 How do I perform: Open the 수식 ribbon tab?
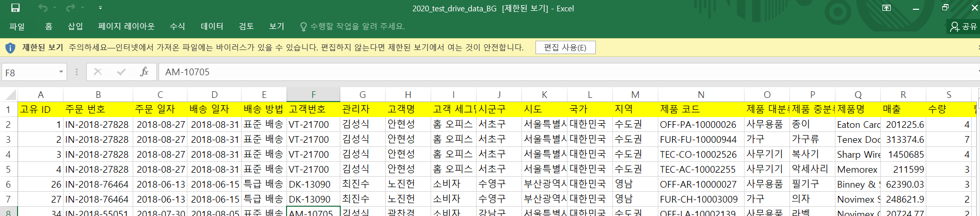pyautogui.click(x=178, y=26)
